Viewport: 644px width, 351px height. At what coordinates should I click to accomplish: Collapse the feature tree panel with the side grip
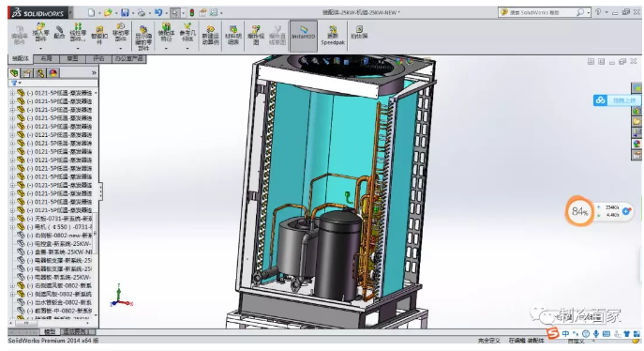coord(100,191)
